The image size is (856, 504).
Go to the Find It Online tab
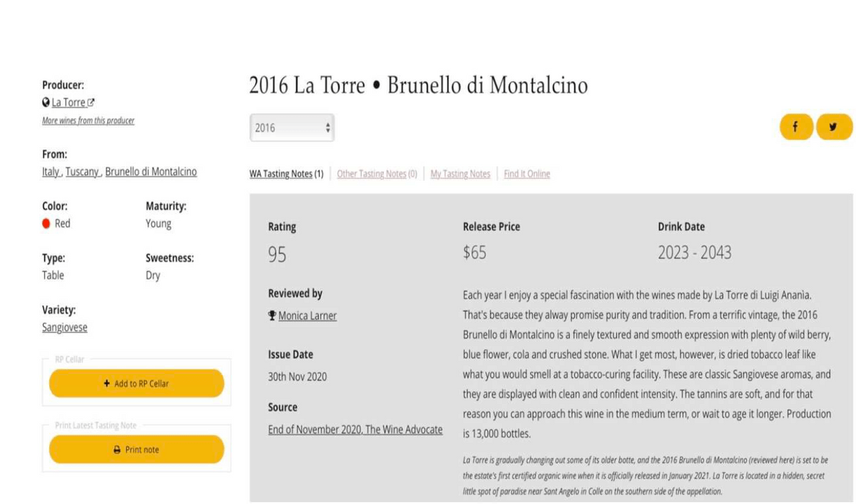[x=526, y=174]
